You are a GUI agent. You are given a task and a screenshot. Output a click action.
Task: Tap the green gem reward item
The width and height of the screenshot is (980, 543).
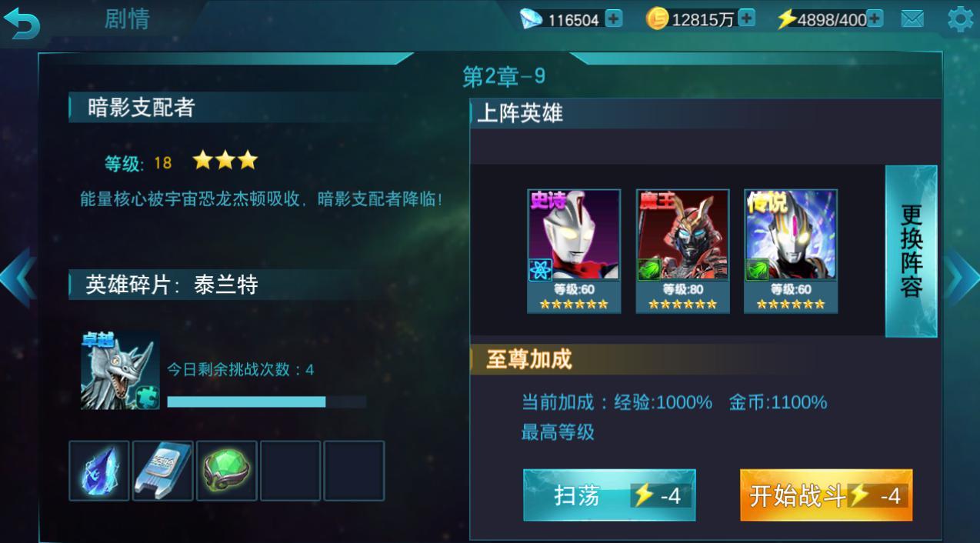click(227, 471)
